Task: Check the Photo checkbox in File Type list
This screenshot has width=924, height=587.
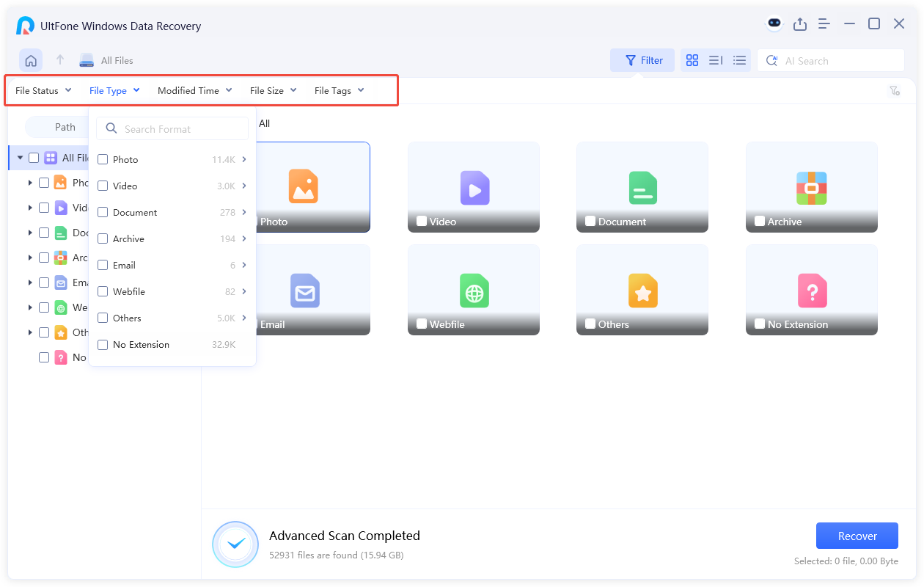Action: click(103, 159)
